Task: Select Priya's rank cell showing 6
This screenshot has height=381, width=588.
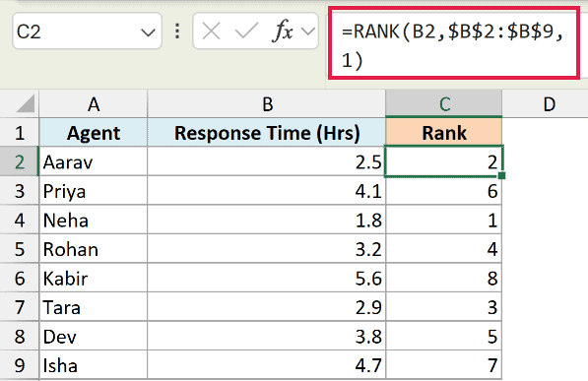Action: [x=444, y=191]
